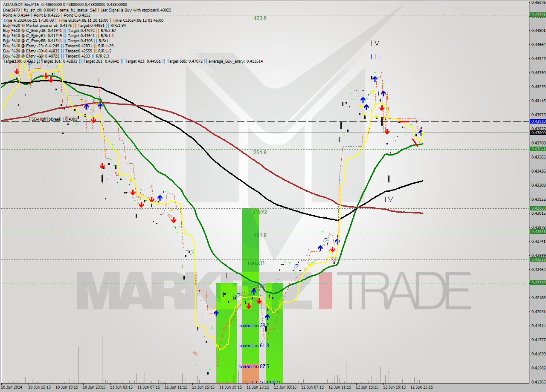Click the '11 Jun 11:15' time axis label
The image size is (546, 392).
coord(176,388)
